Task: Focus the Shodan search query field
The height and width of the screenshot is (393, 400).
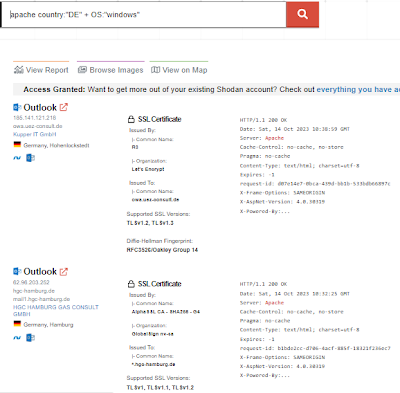Action: click(x=144, y=14)
